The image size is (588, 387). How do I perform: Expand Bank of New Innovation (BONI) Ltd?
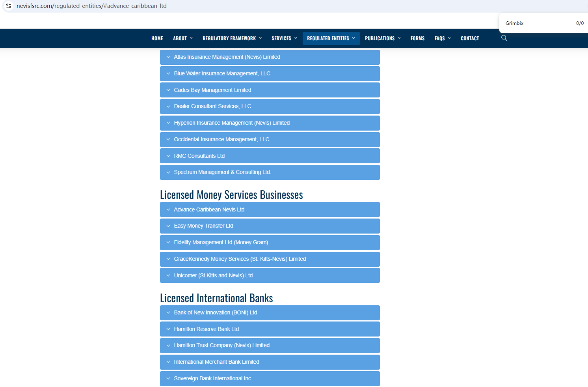[x=270, y=313]
